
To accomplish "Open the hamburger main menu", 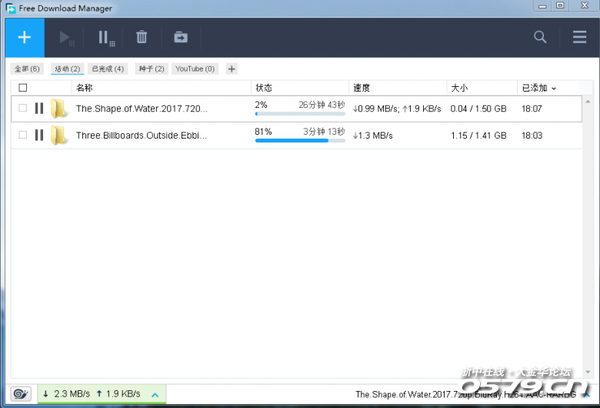I will point(579,38).
